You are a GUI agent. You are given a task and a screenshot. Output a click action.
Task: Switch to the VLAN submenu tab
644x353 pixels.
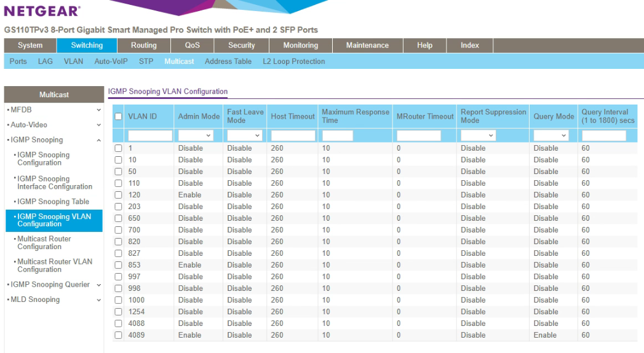[73, 61]
